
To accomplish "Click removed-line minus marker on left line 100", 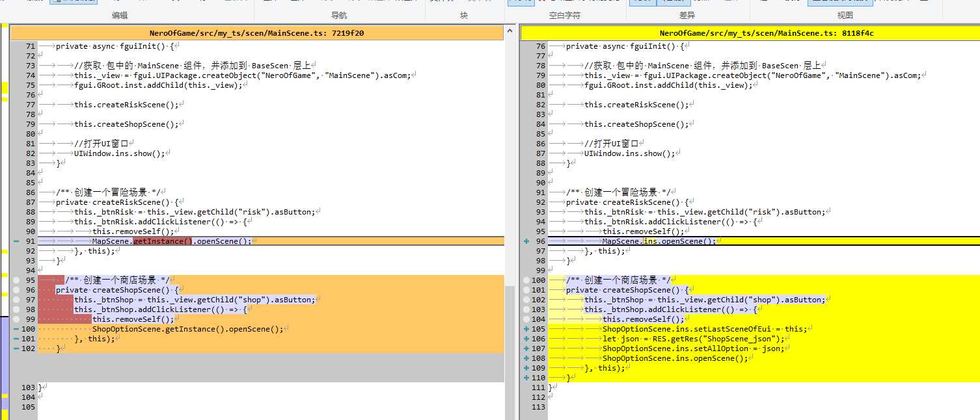I will pyautogui.click(x=16, y=329).
